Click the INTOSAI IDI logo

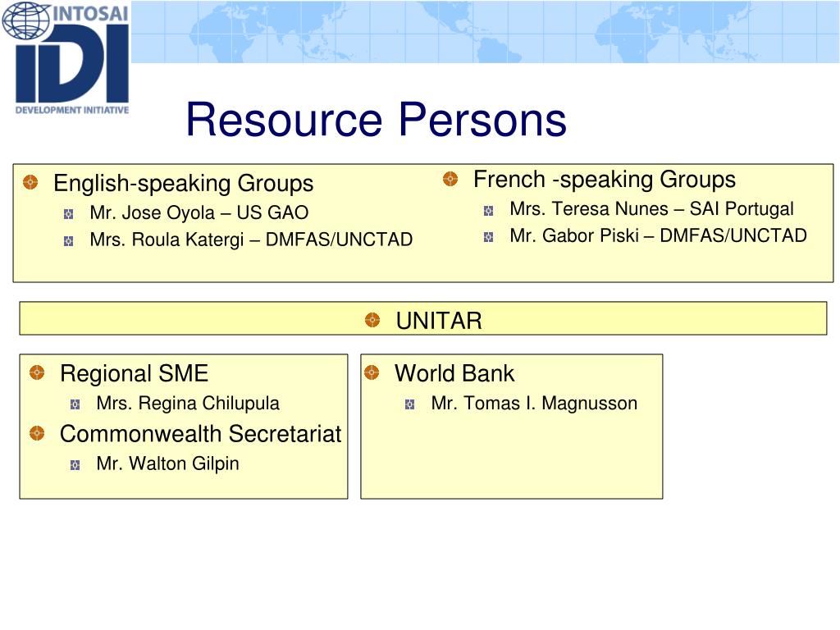click(66, 58)
